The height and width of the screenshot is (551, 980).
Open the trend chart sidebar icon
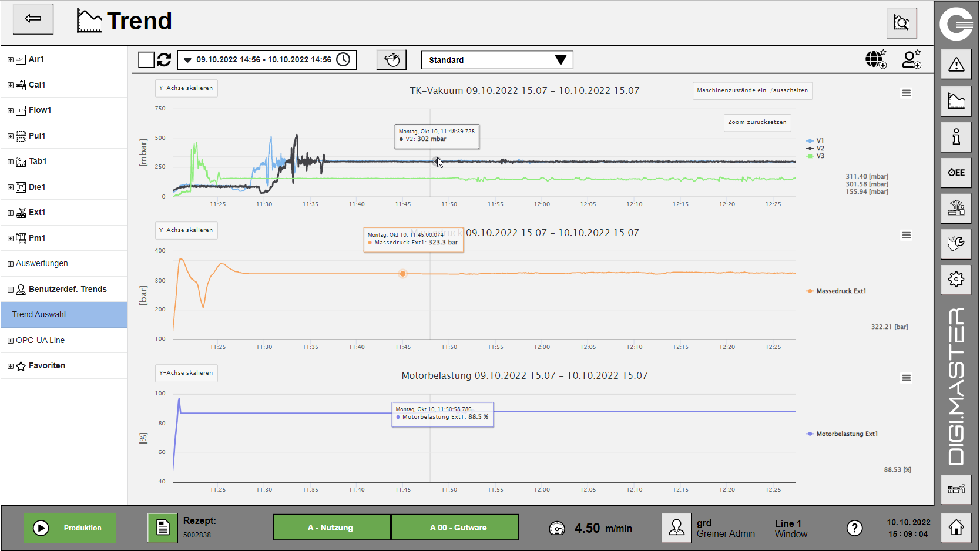[956, 100]
